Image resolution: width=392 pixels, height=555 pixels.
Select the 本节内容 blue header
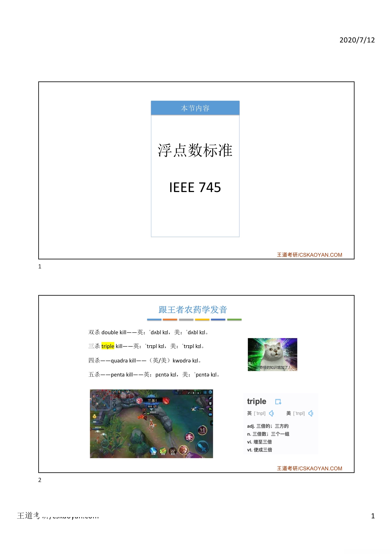pyautogui.click(x=195, y=108)
